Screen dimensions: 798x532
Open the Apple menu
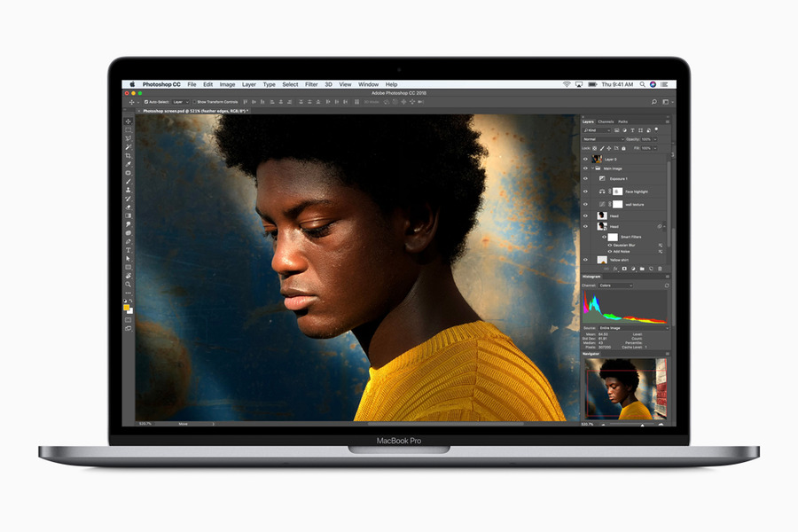pos(132,84)
